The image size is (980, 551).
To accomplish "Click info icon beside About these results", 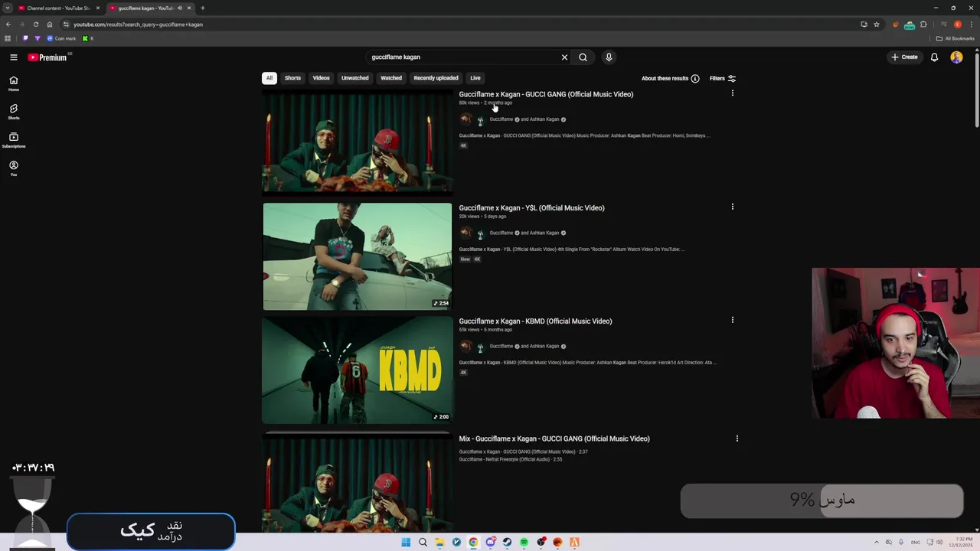I will [x=695, y=78].
